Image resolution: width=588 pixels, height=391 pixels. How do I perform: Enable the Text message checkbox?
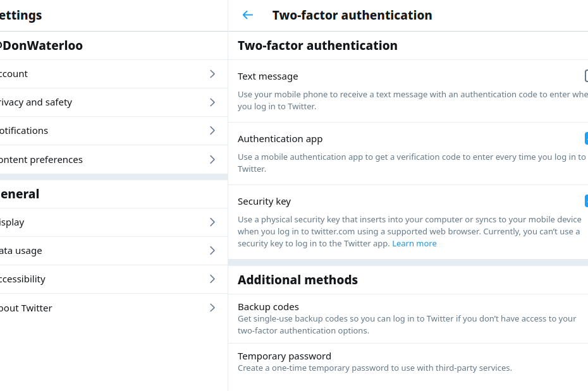[x=585, y=76]
